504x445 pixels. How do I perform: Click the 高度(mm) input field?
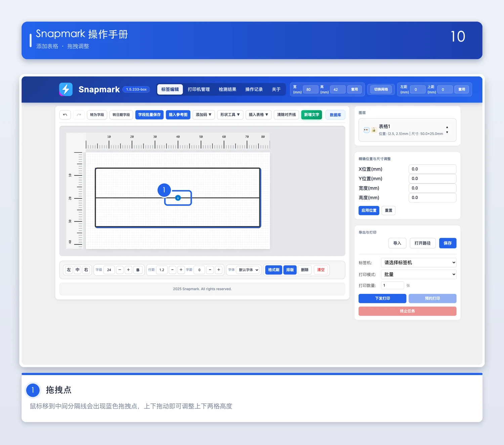[432, 198]
